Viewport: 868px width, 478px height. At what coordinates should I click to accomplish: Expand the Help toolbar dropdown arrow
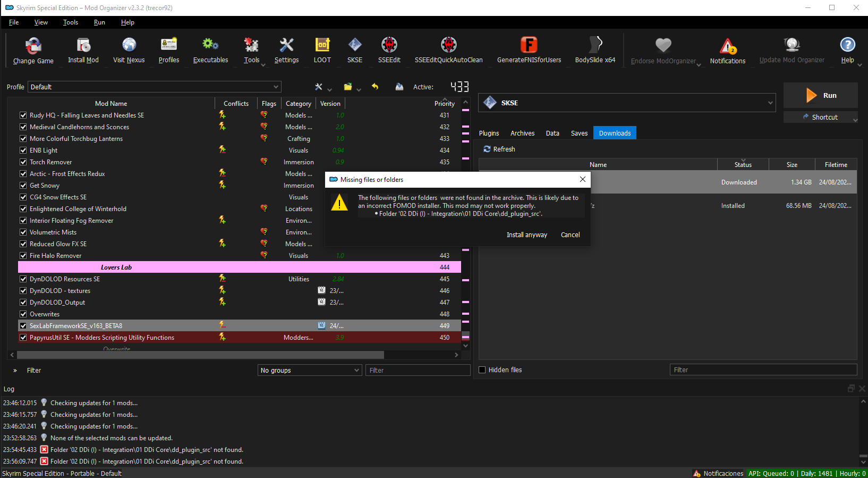[860, 65]
